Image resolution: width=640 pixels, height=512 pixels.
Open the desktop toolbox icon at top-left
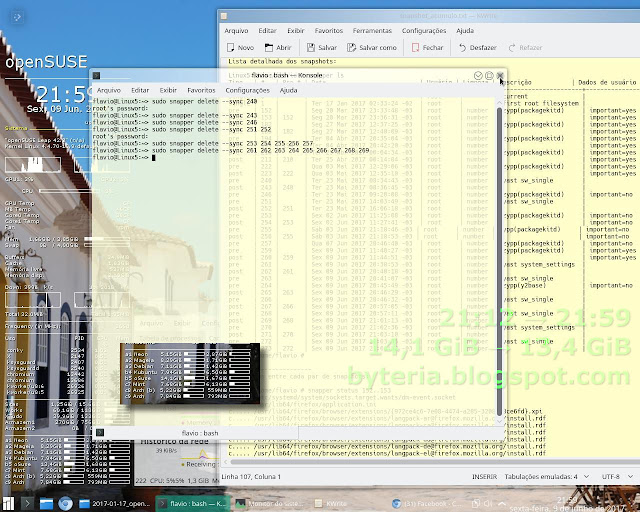pyautogui.click(x=17, y=17)
